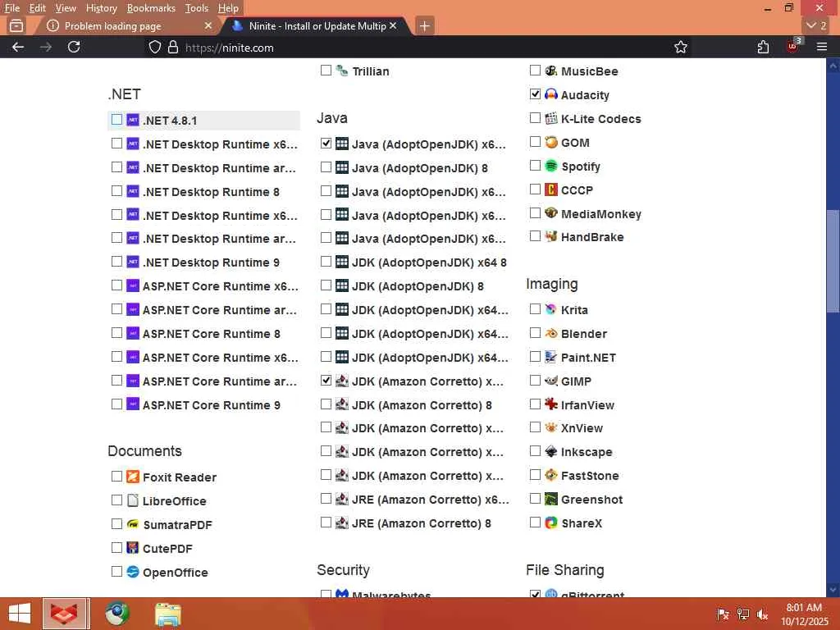Click the JDK (AdoptOpenJDK) x64 8 label
Screen dimensions: 840x630
429,262
